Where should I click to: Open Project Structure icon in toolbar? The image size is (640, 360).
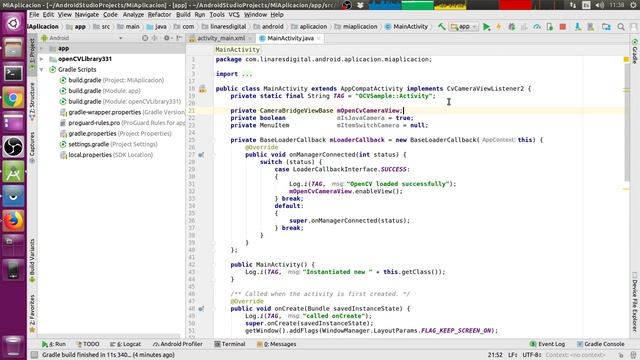point(606,27)
